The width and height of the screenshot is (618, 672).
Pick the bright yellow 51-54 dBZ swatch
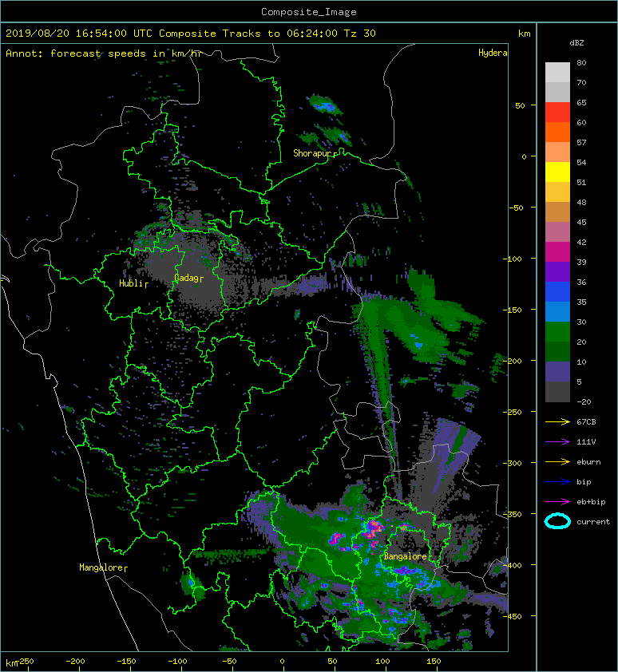click(x=557, y=172)
